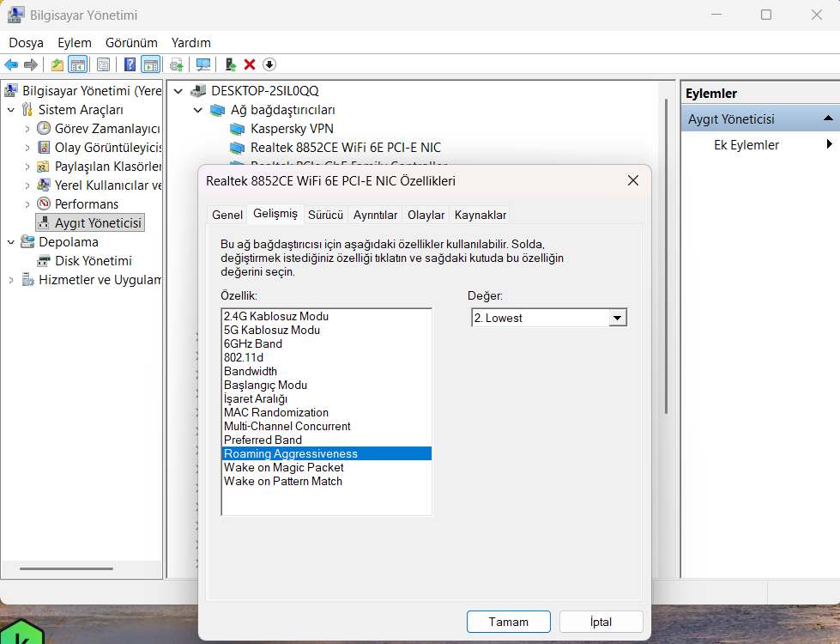Collapse Aygıt Yöneticisi section in Eylemler pane
The height and width of the screenshot is (644, 840).
click(828, 118)
